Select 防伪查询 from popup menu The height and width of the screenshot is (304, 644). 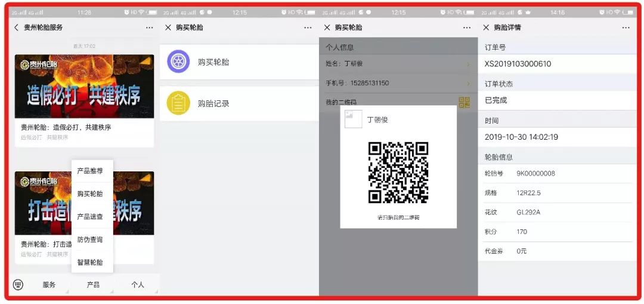click(90, 239)
